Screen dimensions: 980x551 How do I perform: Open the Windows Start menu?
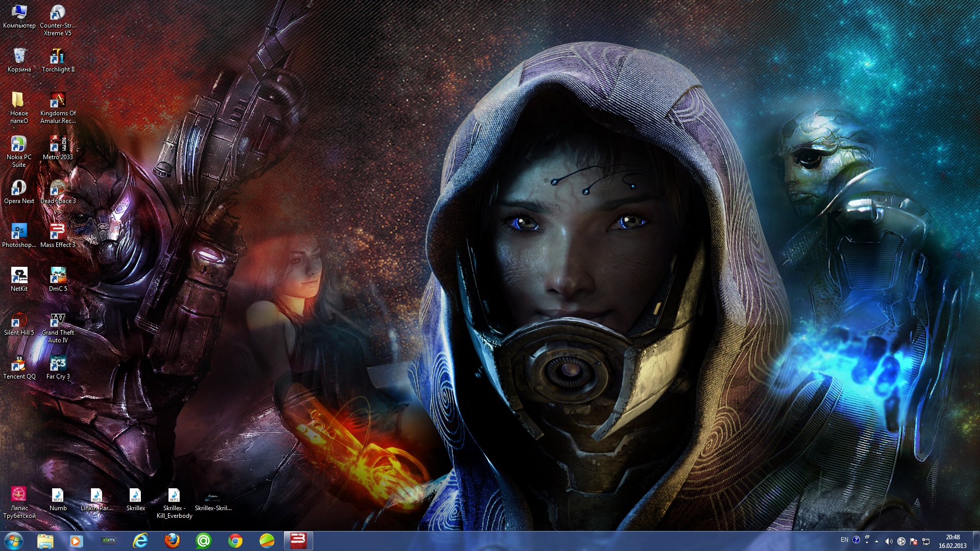(13, 541)
